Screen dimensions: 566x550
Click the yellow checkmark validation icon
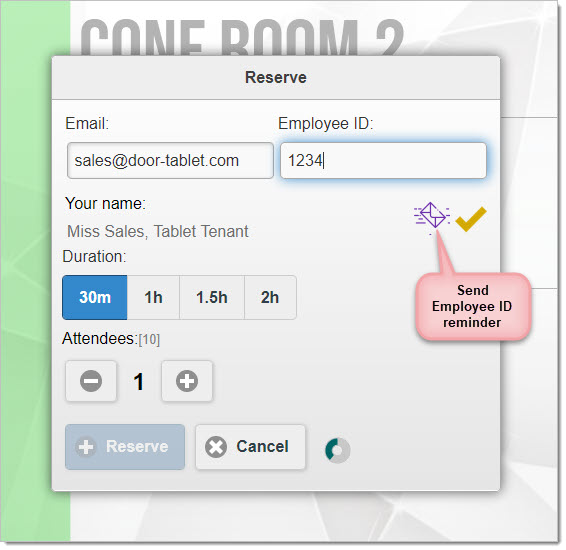coord(471,219)
